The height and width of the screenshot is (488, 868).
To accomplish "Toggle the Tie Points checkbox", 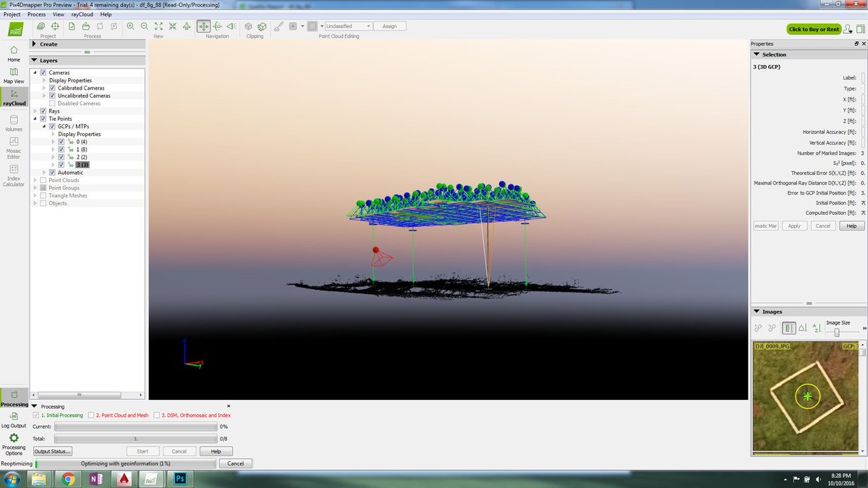I will [x=43, y=119].
